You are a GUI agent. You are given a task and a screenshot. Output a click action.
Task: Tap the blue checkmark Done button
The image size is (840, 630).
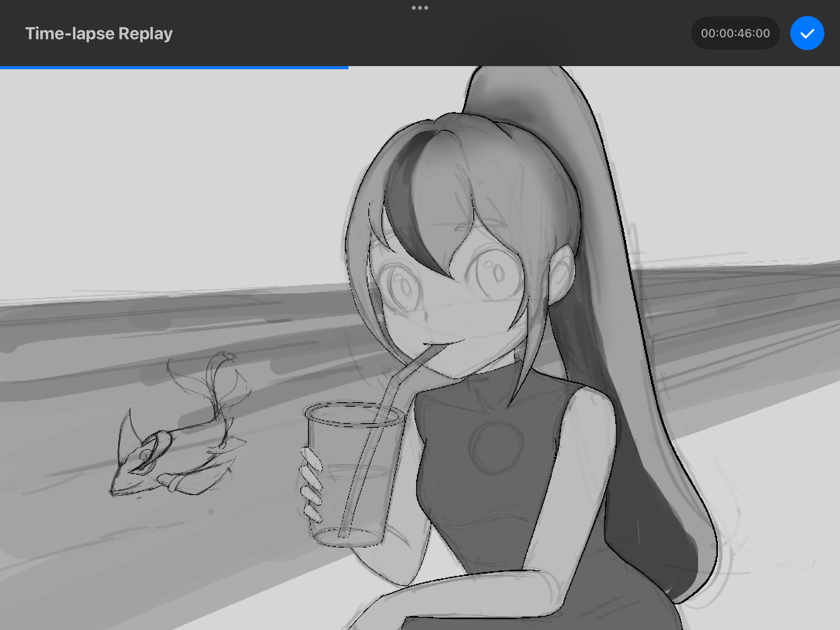807,33
